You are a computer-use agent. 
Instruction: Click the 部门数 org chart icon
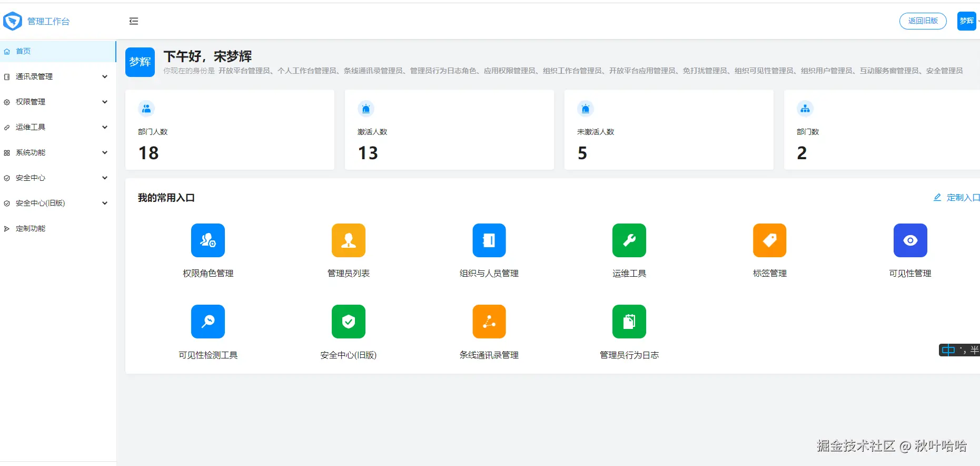coord(805,109)
